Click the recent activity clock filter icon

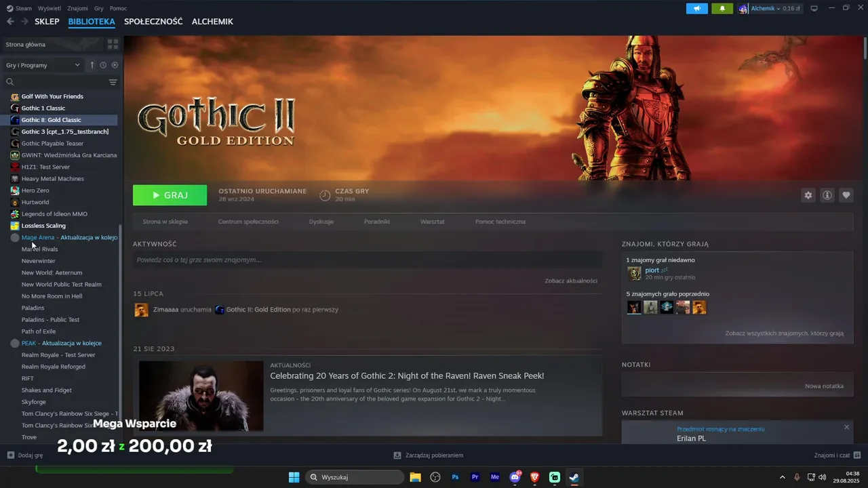103,65
